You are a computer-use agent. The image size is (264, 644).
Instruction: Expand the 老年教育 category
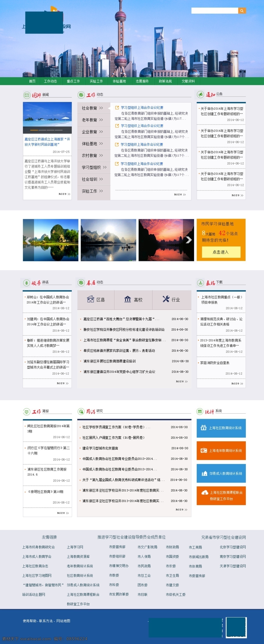pyautogui.click(x=92, y=120)
